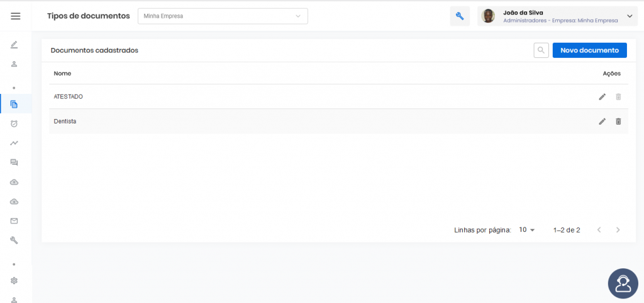Click the pencil signature icon in sidebar

14,44
